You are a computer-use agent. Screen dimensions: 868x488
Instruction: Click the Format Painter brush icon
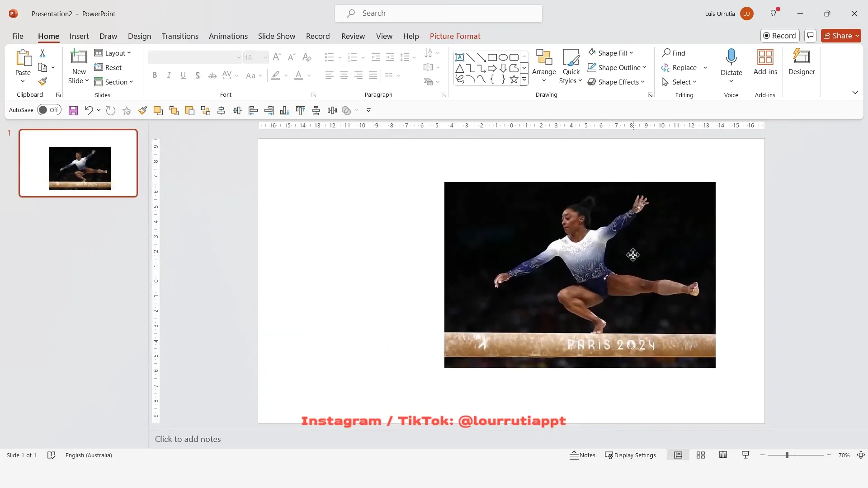pos(42,82)
